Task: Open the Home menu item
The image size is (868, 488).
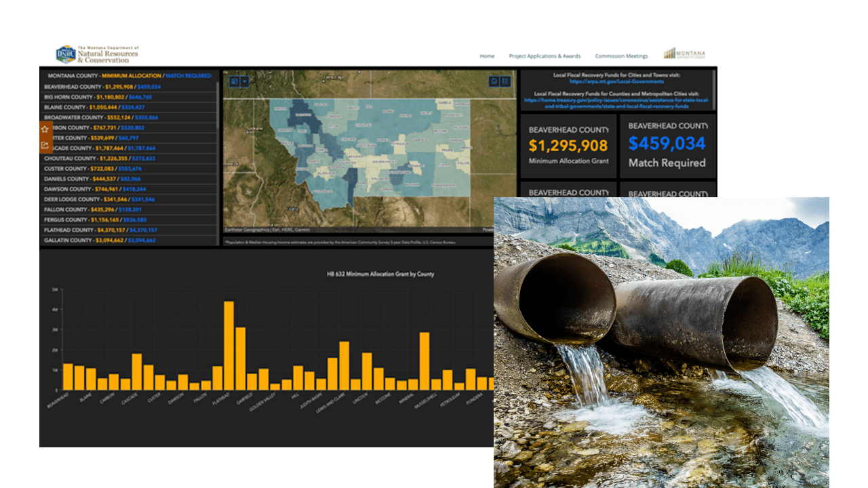Action: point(487,56)
